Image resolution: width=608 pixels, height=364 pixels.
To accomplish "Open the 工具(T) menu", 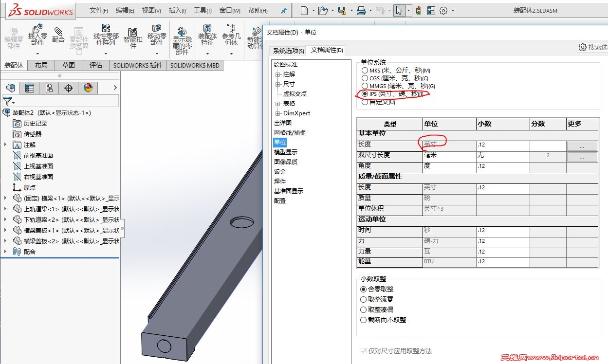I will tap(203, 10).
